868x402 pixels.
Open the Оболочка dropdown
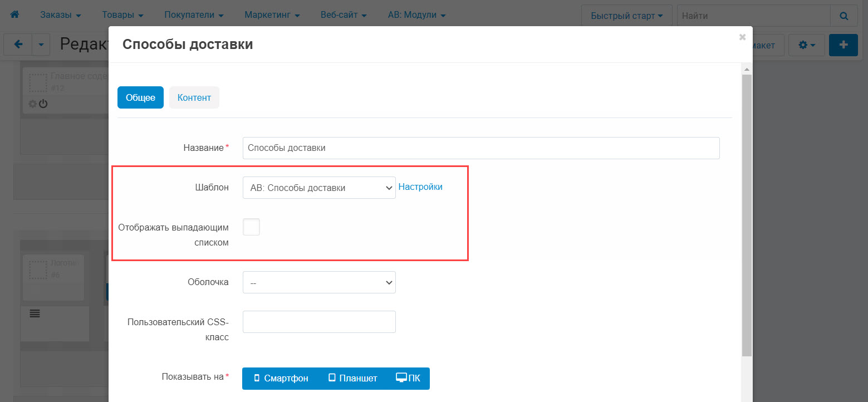click(x=319, y=282)
